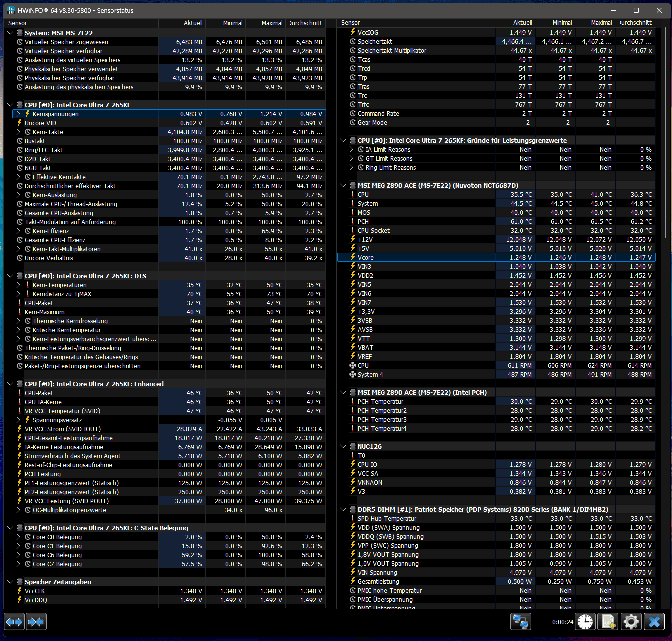
Task: Start logging with the document plus icon
Action: point(608,622)
